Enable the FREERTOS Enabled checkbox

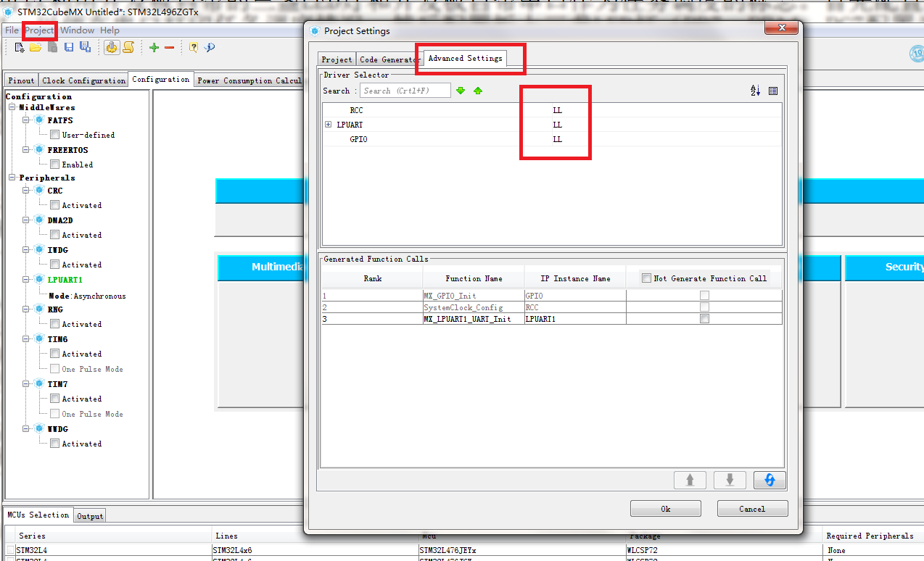[54, 165]
